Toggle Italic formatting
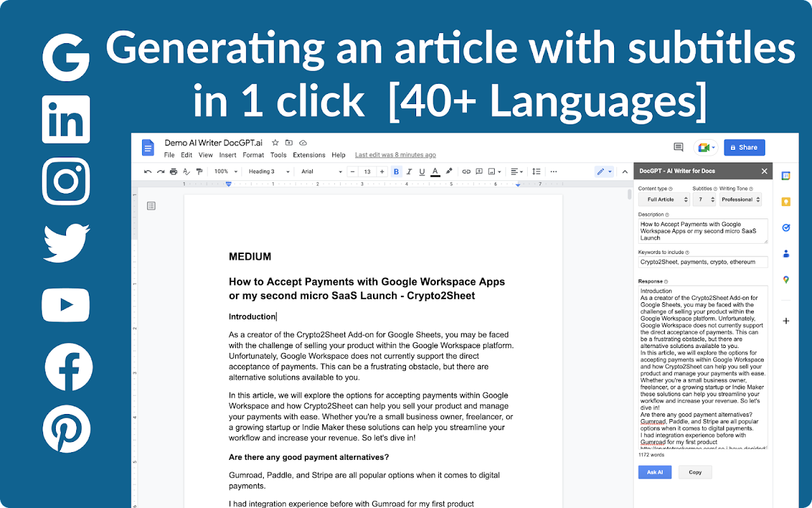The image size is (812, 508). click(409, 171)
